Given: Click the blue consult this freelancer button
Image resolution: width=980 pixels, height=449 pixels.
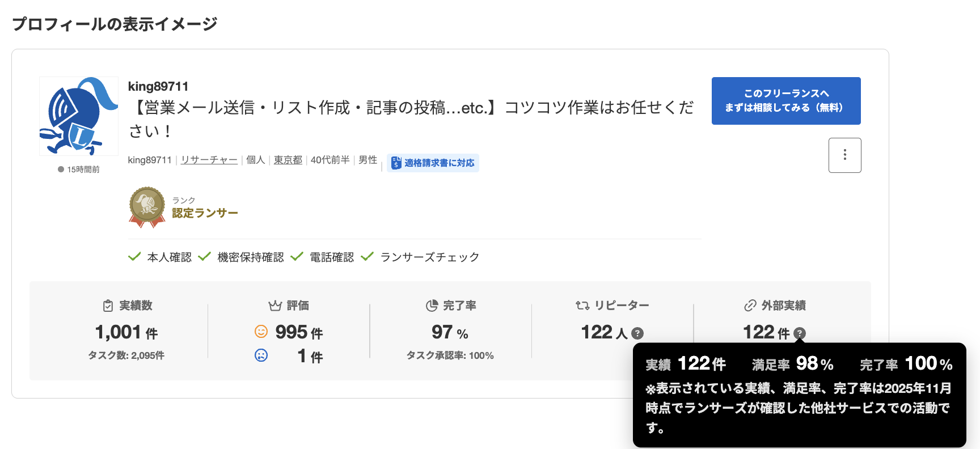Looking at the screenshot, I should [785, 101].
